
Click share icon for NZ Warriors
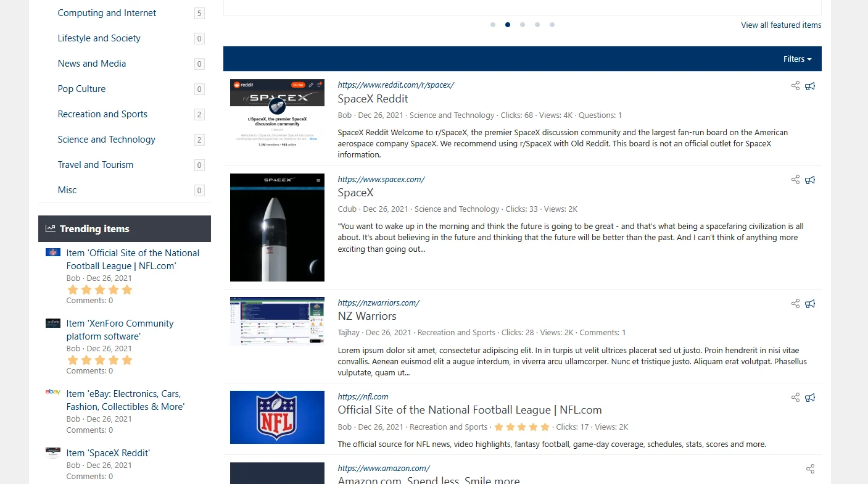click(795, 303)
